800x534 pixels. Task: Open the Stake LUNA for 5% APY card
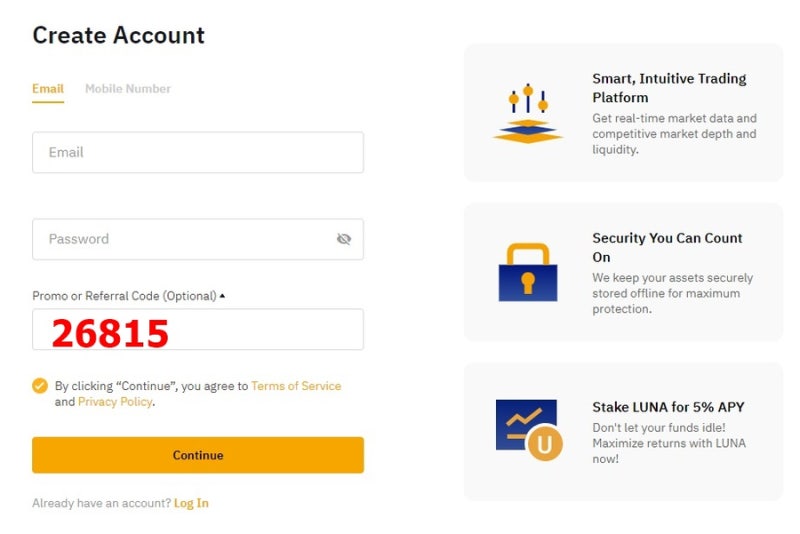click(623, 431)
